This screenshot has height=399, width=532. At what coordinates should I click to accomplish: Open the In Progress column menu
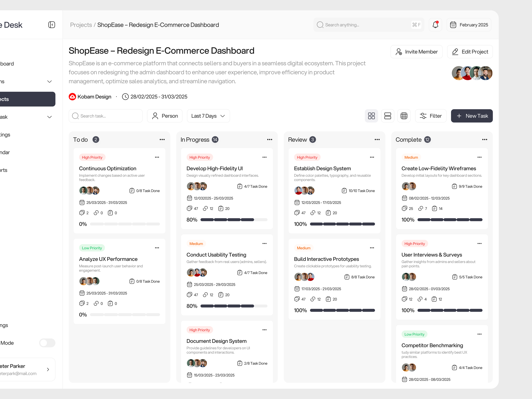pos(270,139)
